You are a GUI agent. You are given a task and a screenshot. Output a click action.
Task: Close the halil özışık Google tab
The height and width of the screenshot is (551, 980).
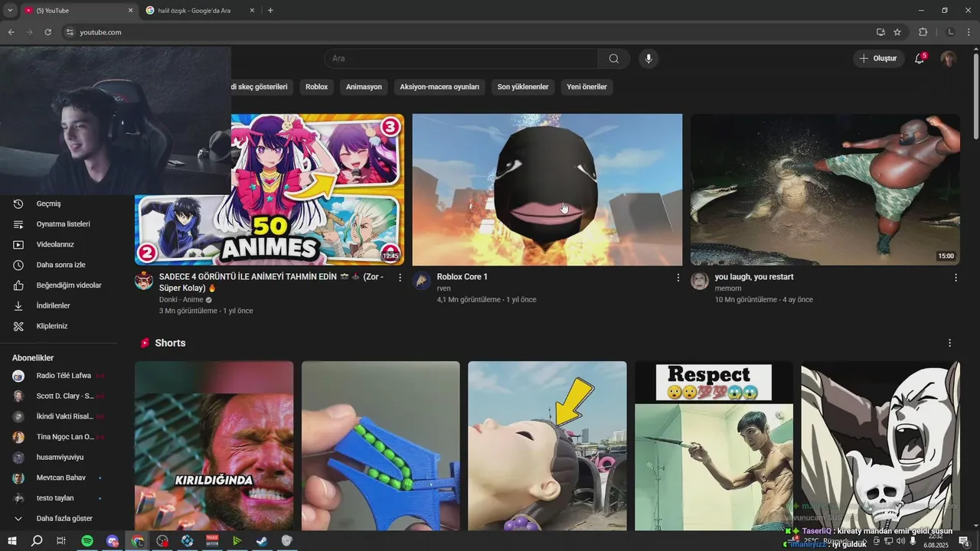coord(251,11)
